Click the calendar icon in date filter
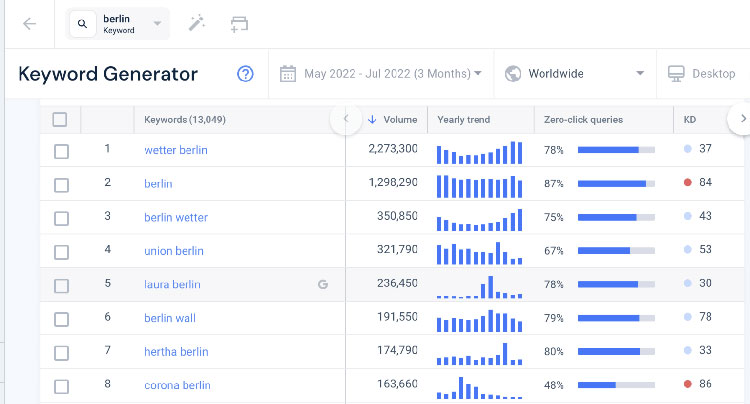 pyautogui.click(x=287, y=74)
